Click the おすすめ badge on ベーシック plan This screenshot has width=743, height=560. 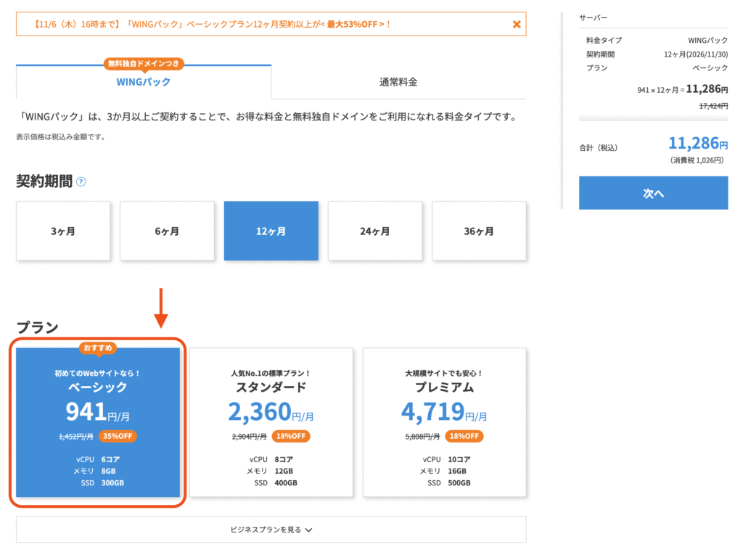pyautogui.click(x=97, y=349)
